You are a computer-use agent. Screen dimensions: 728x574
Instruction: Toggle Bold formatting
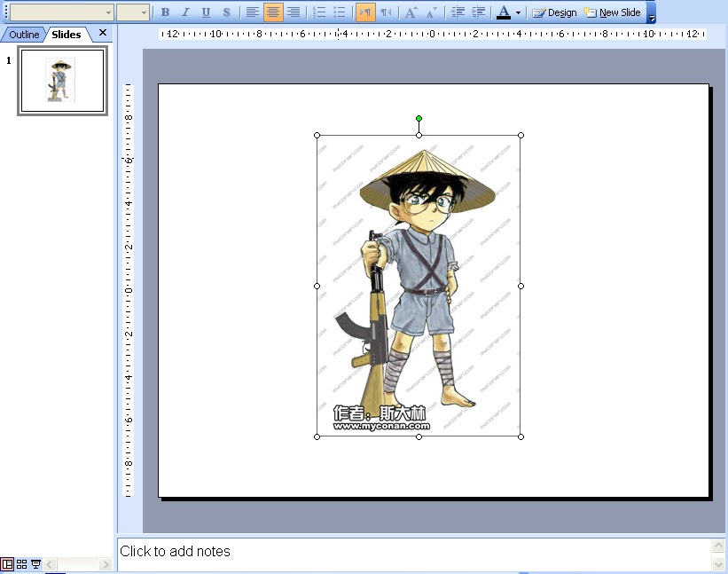point(165,12)
